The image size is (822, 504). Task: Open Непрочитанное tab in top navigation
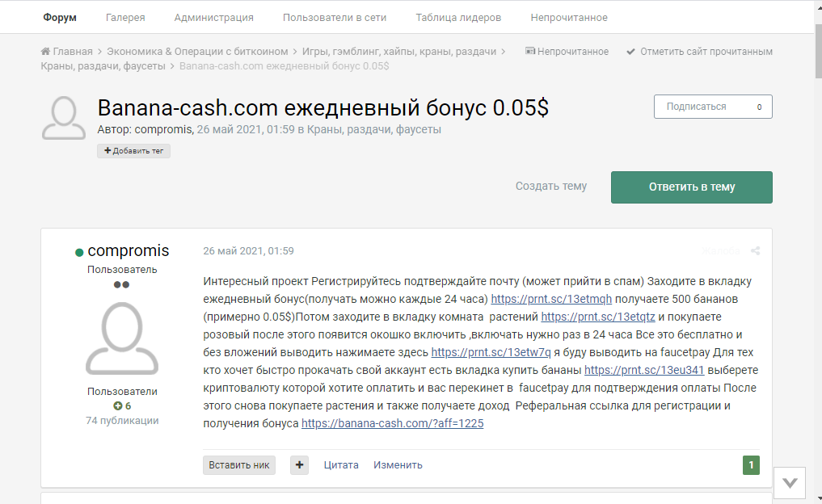point(569,17)
